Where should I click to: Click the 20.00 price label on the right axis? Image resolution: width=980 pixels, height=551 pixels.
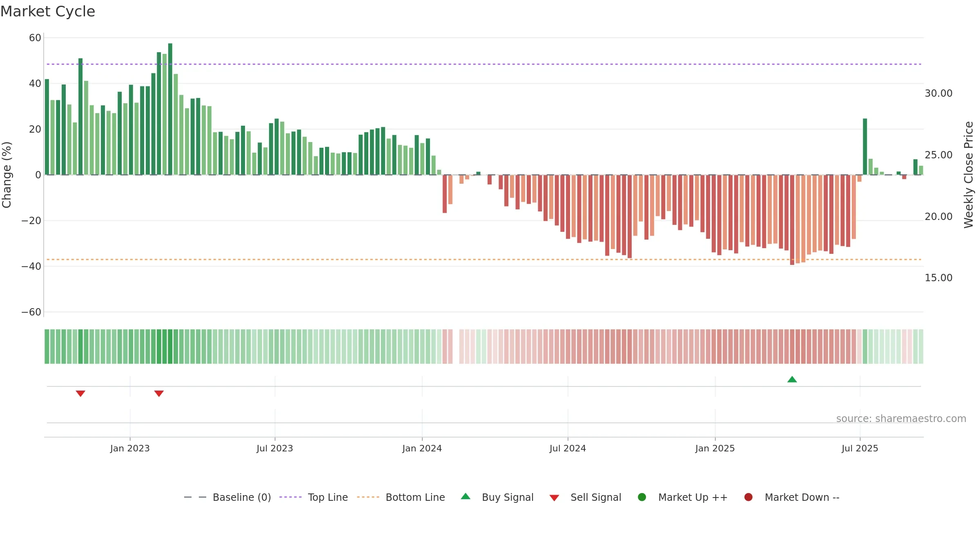(x=938, y=217)
